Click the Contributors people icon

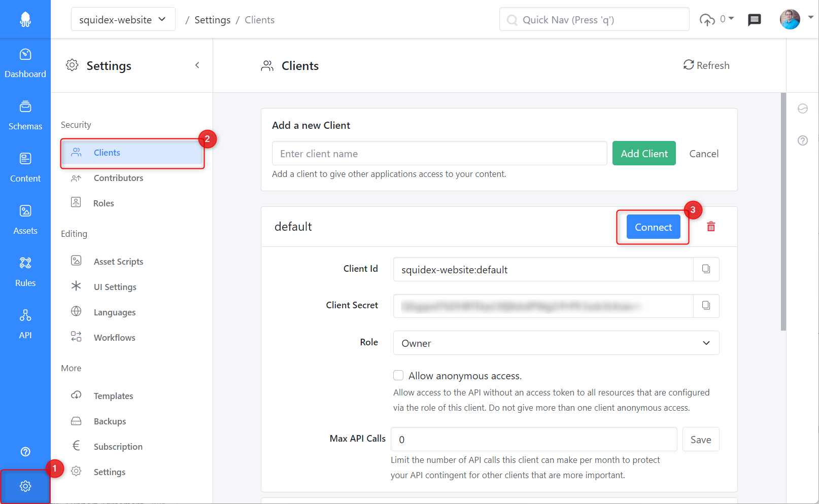[x=76, y=178]
